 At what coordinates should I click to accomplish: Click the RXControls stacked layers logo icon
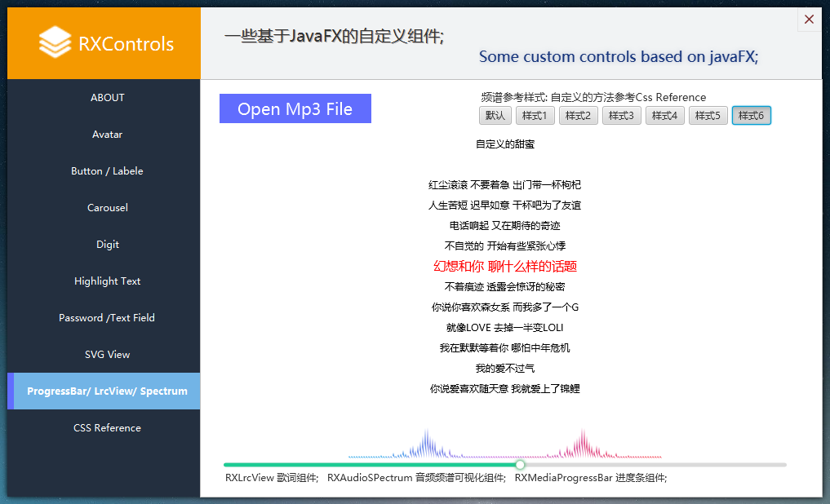coord(55,42)
